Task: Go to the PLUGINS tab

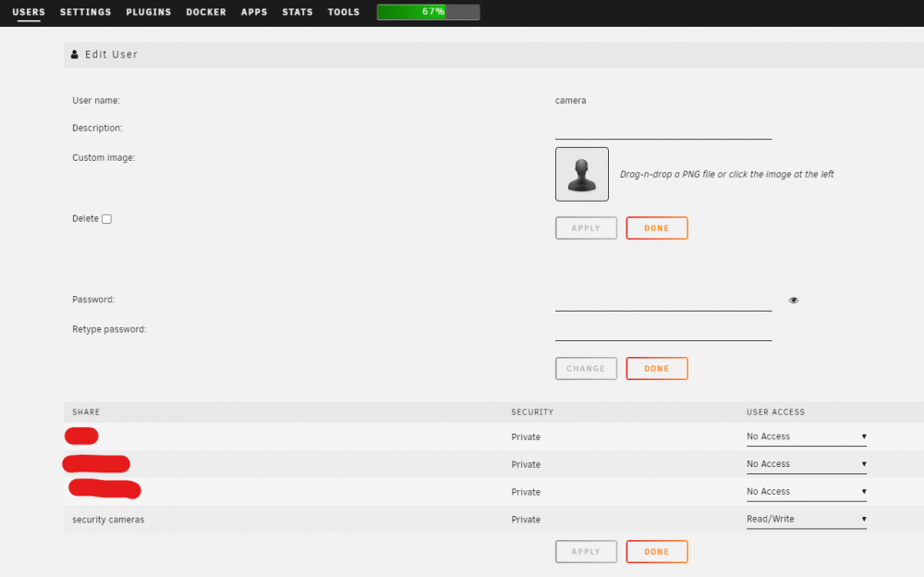Action: pos(149,12)
